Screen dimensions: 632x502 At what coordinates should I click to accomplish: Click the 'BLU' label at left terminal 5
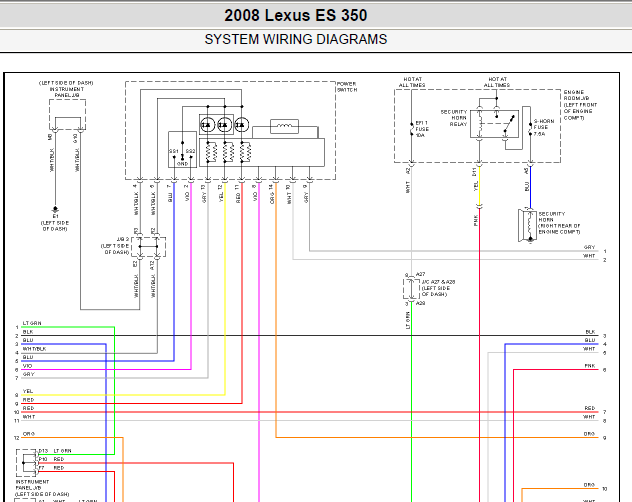click(28, 357)
